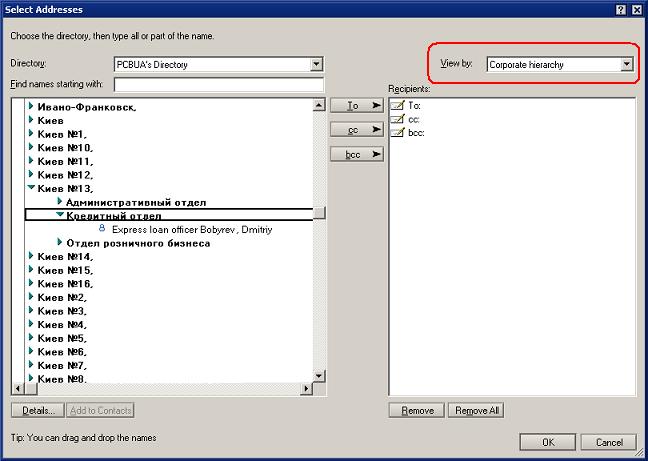Click the cc: recipient field icon
The image size is (648, 461).
[398, 119]
